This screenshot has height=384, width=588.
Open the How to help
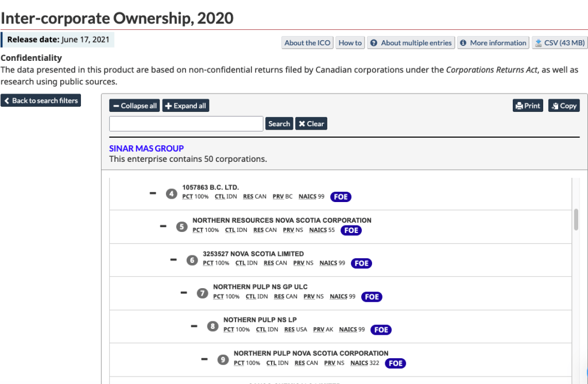(350, 43)
